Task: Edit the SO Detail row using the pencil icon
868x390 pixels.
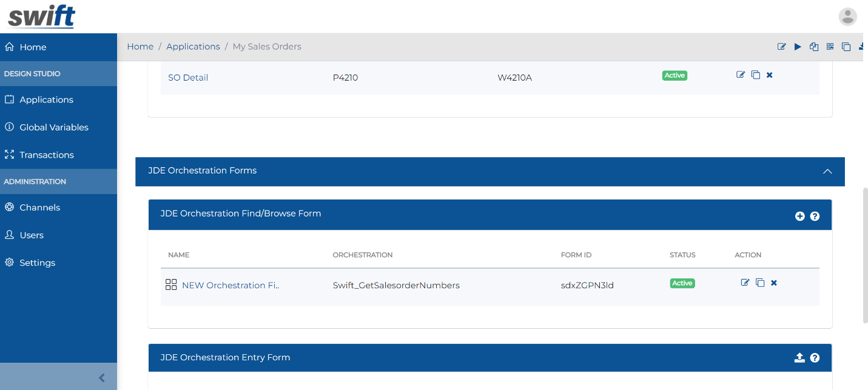Action: click(741, 75)
